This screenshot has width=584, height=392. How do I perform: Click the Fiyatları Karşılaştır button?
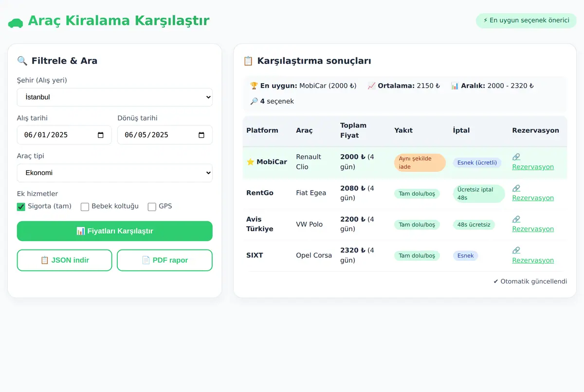click(x=115, y=231)
